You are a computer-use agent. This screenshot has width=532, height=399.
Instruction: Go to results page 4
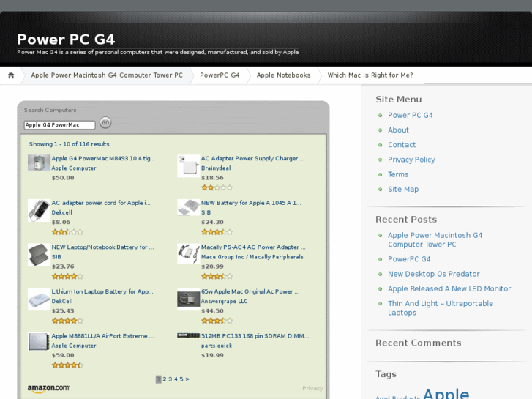(x=176, y=379)
